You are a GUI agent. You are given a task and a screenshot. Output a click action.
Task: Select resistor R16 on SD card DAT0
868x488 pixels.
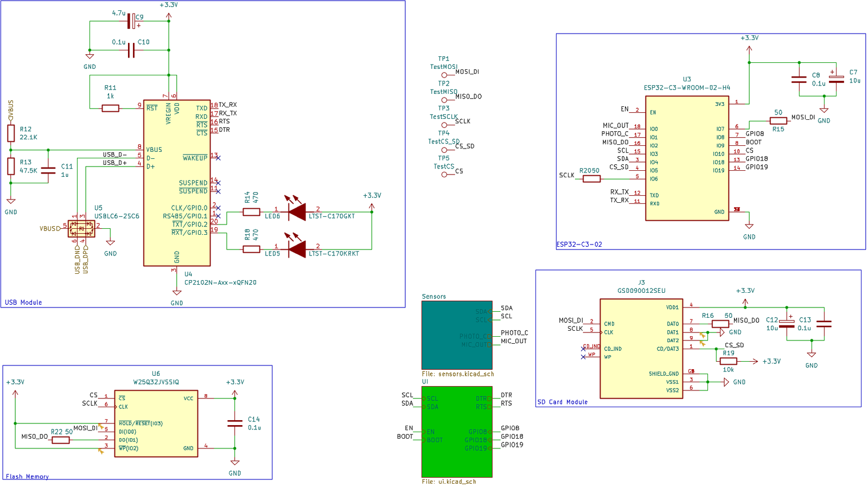pyautogui.click(x=720, y=324)
